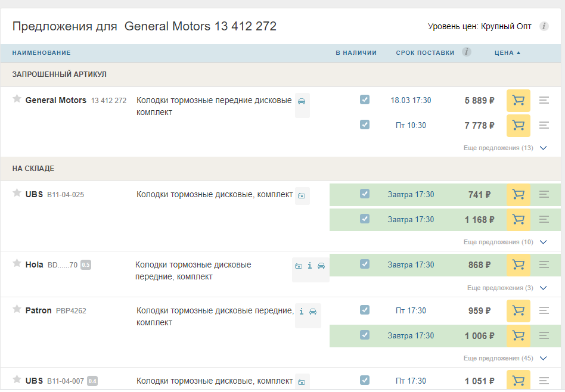Add Patron 959 ₽ offer to cart
The width and height of the screenshot is (565, 392).
pyautogui.click(x=518, y=310)
